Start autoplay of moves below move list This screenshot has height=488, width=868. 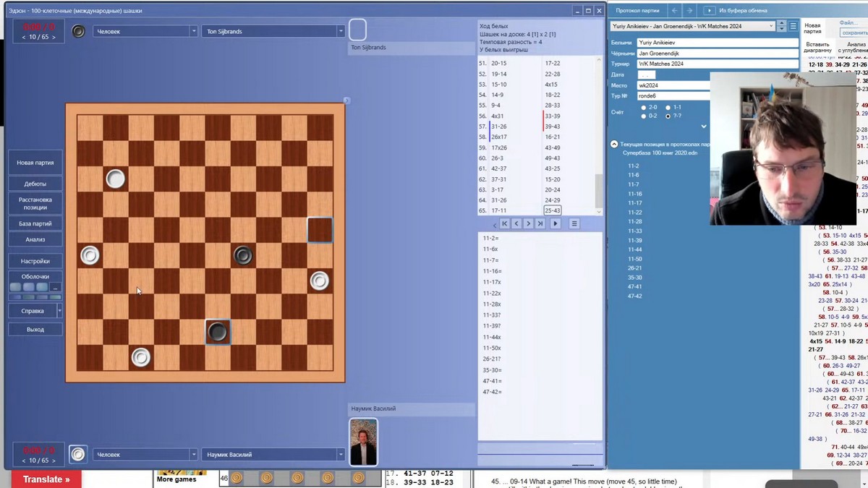pos(556,223)
